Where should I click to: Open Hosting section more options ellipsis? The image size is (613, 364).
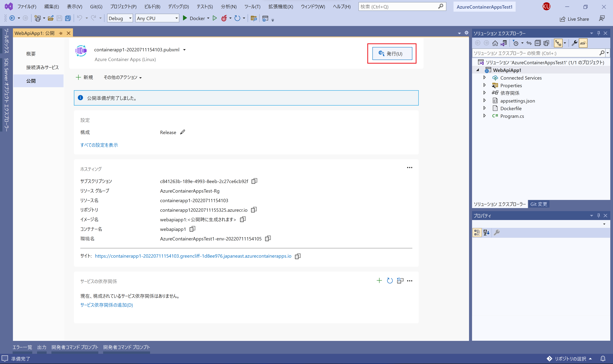pos(409,168)
